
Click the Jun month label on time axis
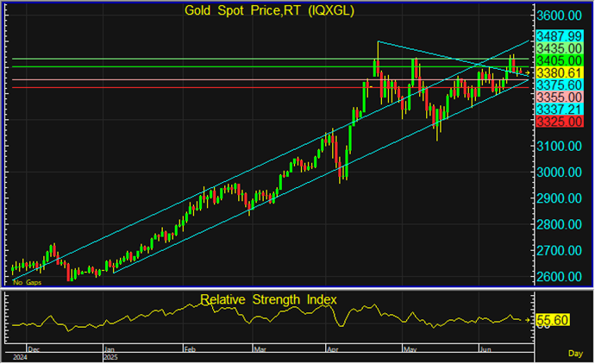[x=485, y=349]
